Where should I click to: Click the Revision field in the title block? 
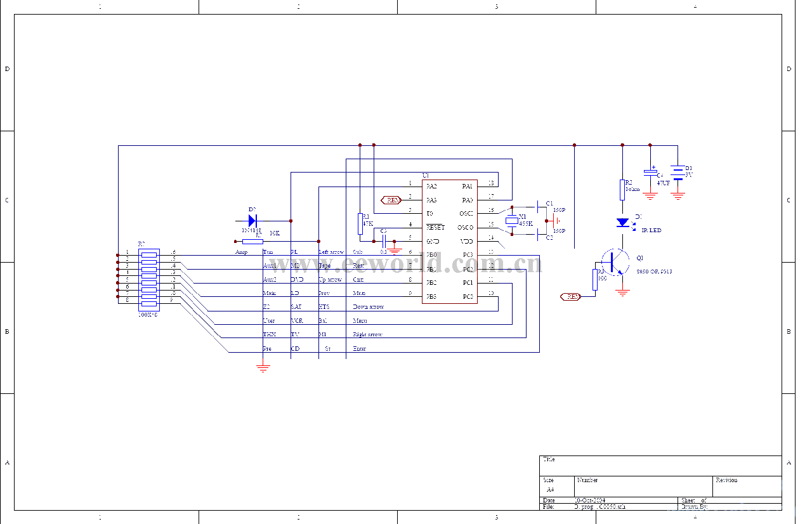[x=747, y=487]
